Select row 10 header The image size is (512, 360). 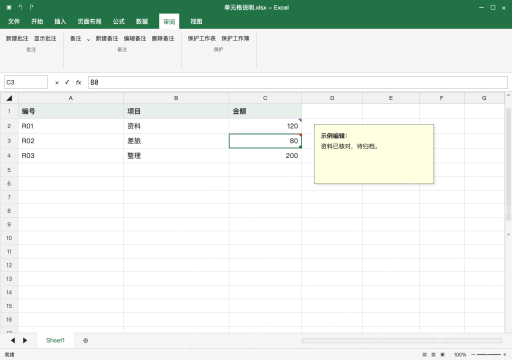(x=9, y=238)
